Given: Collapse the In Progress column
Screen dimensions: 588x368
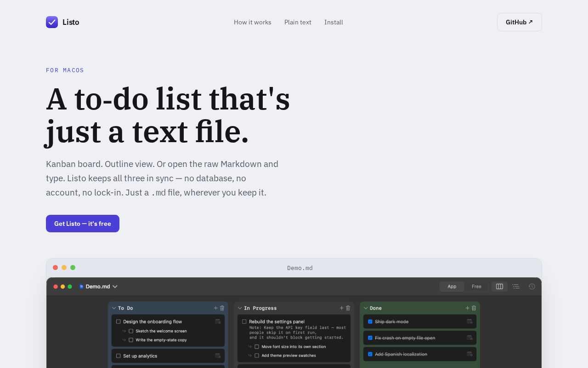Looking at the screenshot, I should (240, 308).
